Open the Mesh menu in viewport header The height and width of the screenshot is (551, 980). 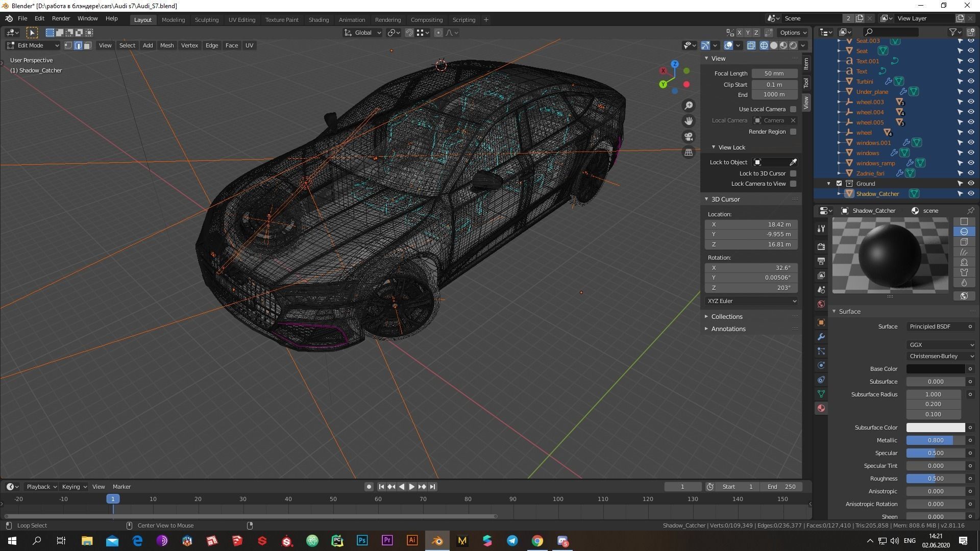pyautogui.click(x=167, y=45)
